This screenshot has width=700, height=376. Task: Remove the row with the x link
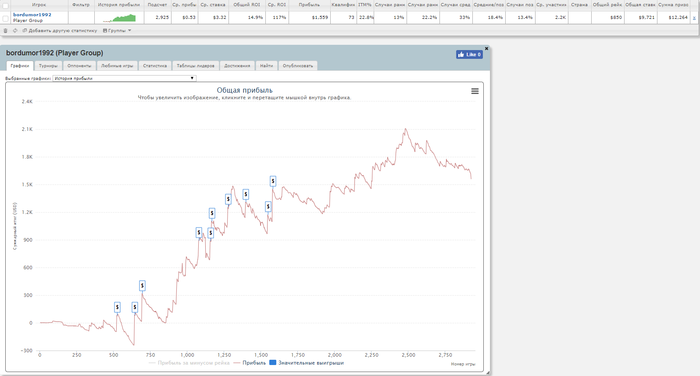pos(694,17)
